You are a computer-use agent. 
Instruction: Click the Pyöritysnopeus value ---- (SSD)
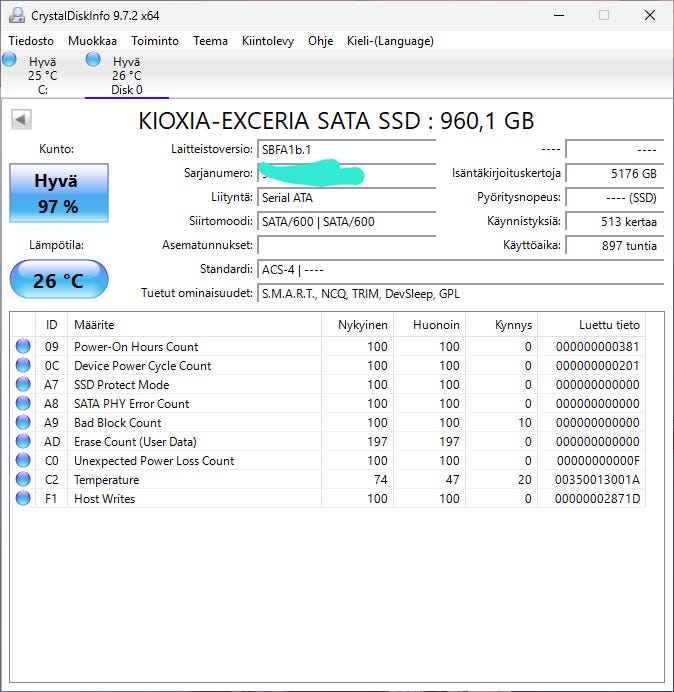pyautogui.click(x=614, y=197)
